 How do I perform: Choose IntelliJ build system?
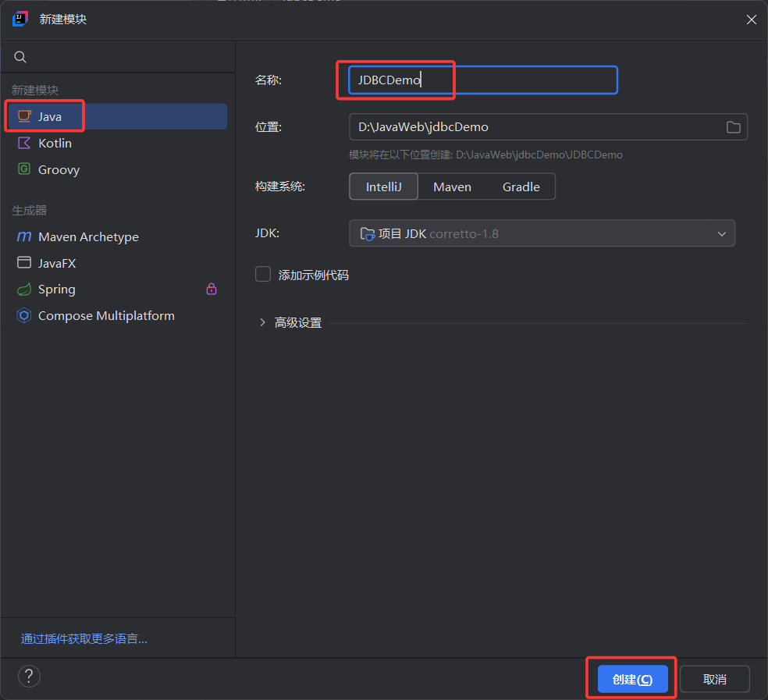(383, 187)
